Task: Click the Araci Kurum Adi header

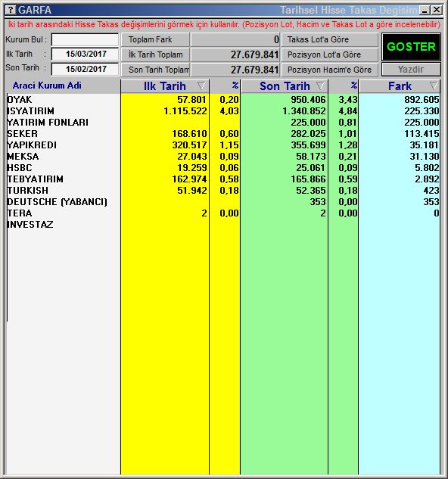Action: click(x=47, y=86)
